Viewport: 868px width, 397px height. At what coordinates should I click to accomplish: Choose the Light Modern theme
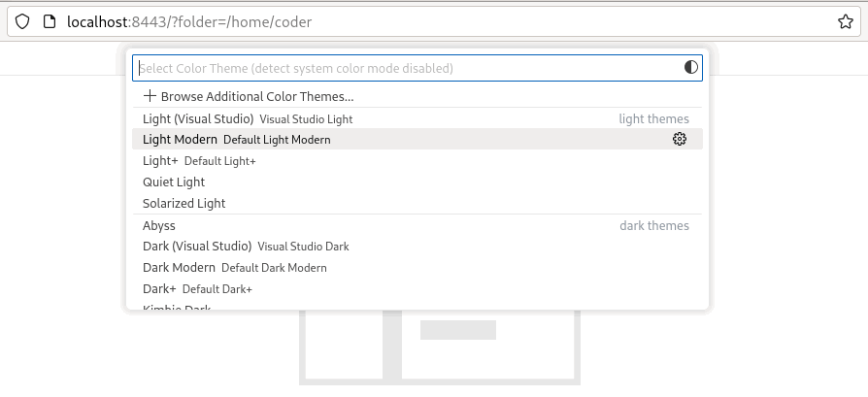[181, 140]
